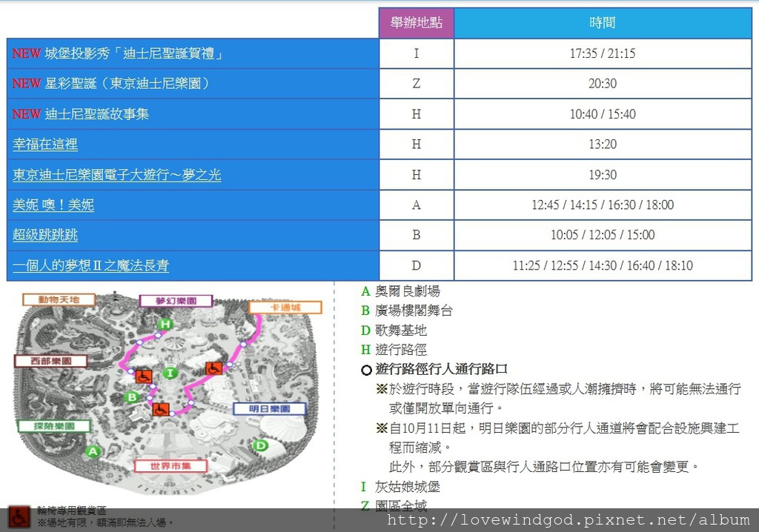Click the 13:20 time cell
Viewport: 759px width, 532px height.
pos(603,144)
